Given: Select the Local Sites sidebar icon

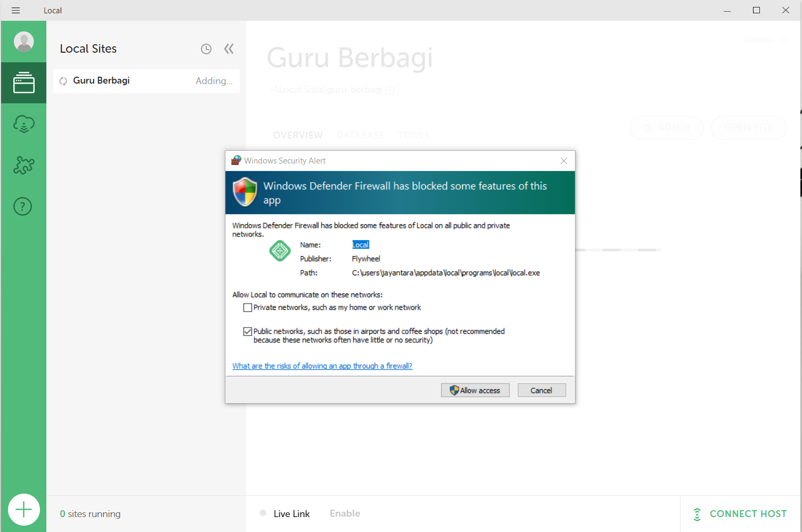Looking at the screenshot, I should [x=23, y=83].
